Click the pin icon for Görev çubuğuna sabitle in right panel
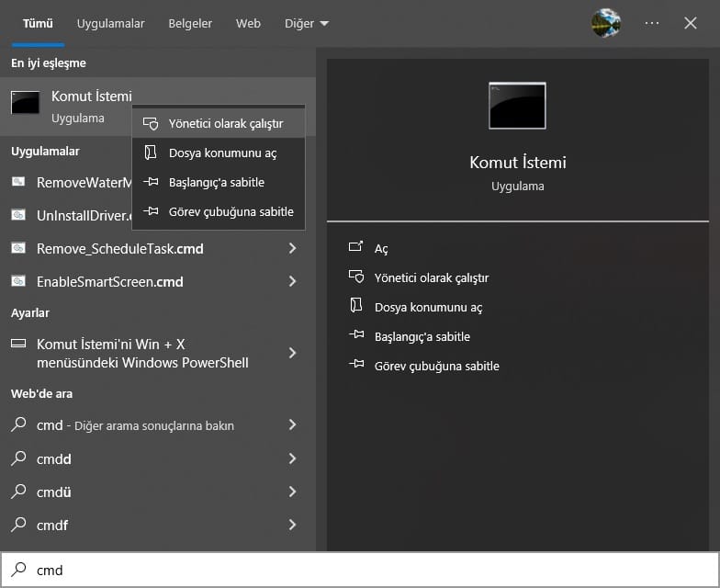This screenshot has width=720, height=588. (356, 366)
